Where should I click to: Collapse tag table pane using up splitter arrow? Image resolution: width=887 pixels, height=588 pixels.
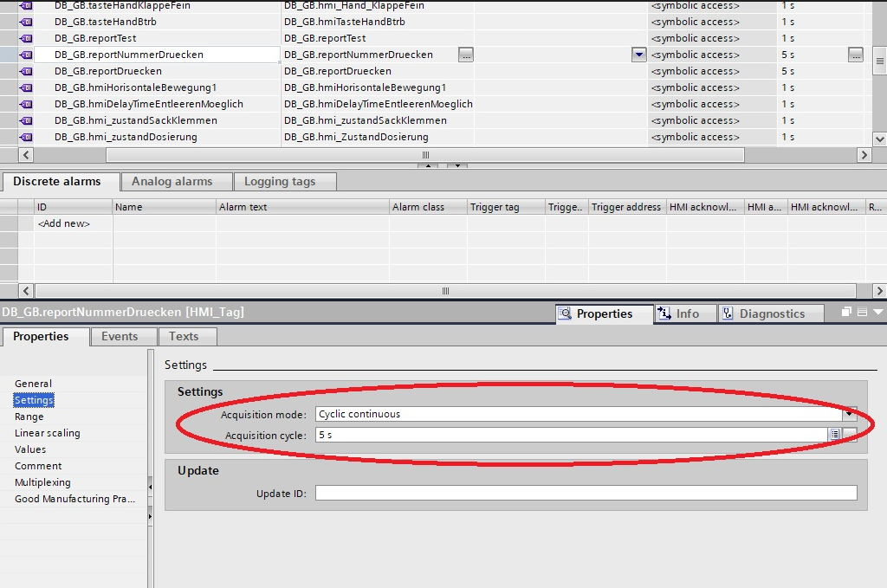tap(428, 165)
